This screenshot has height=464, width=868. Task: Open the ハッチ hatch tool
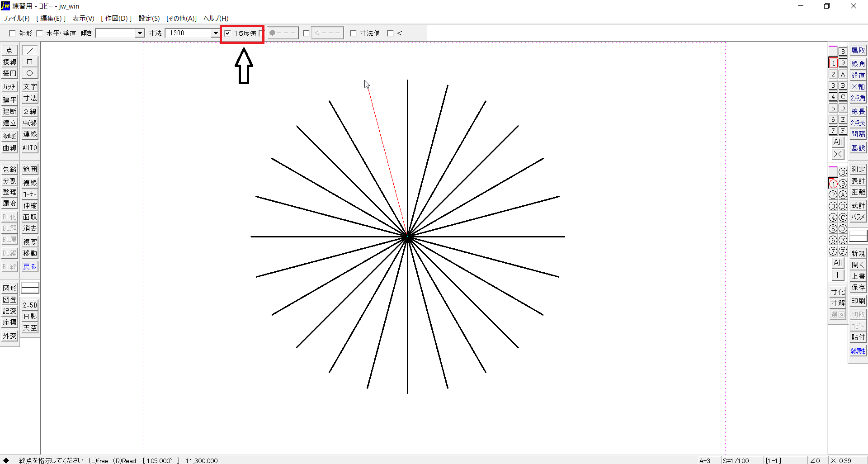tap(9, 87)
